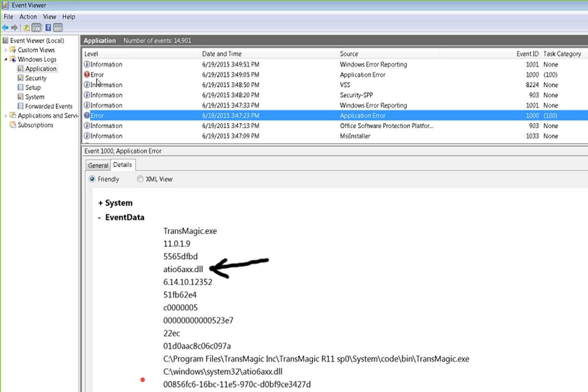Viewport: 588px width, 392px height.
Task: Click the Forward arrow toolbar icon
Action: tap(14, 28)
